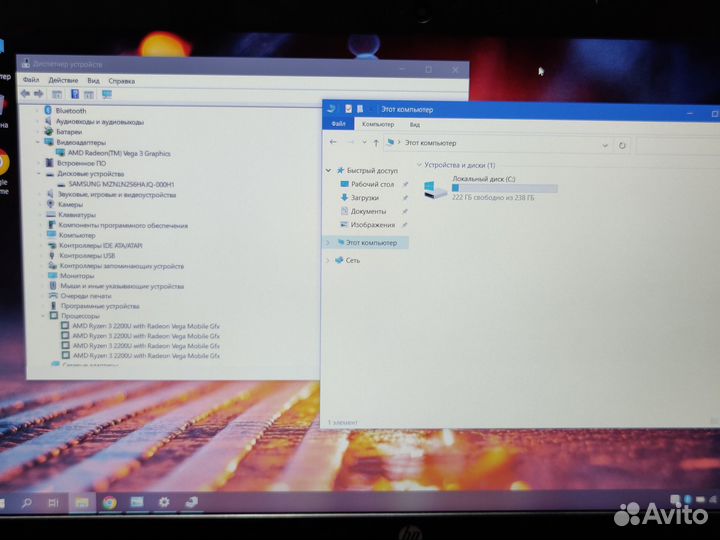Viewport: 720px width, 540px height.
Task: Open the Файл tab in Explorer
Action: coord(338,125)
